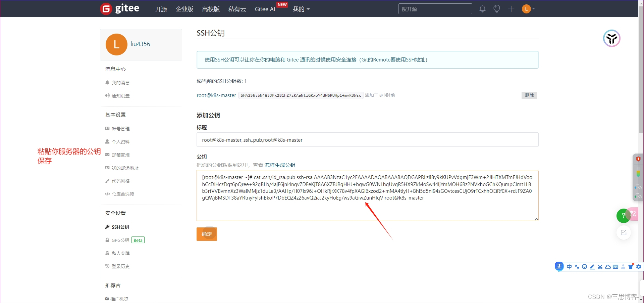Toggle the IME 中 Chinese/English mode
Viewport: 644px width, 303px height.
click(569, 267)
